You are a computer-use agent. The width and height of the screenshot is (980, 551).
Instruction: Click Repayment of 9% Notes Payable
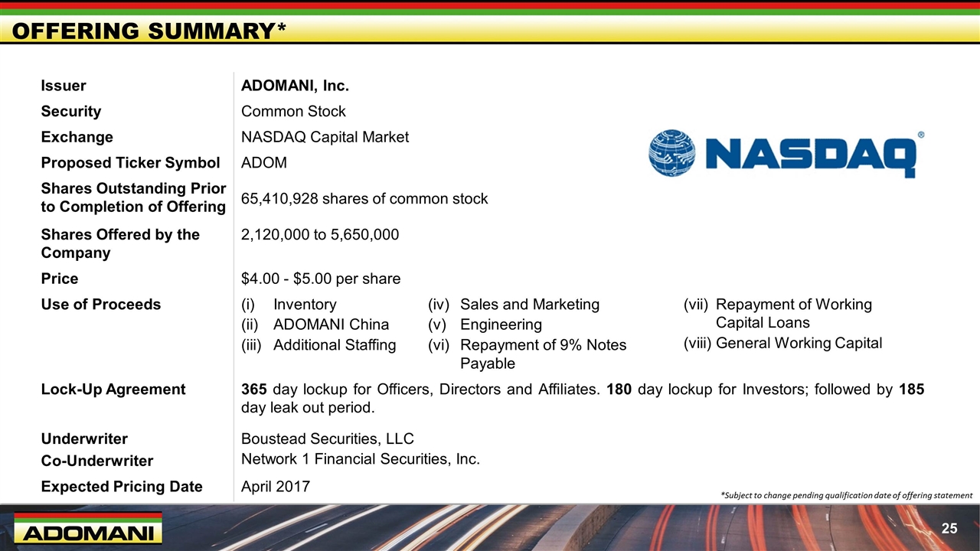pyautogui.click(x=543, y=354)
